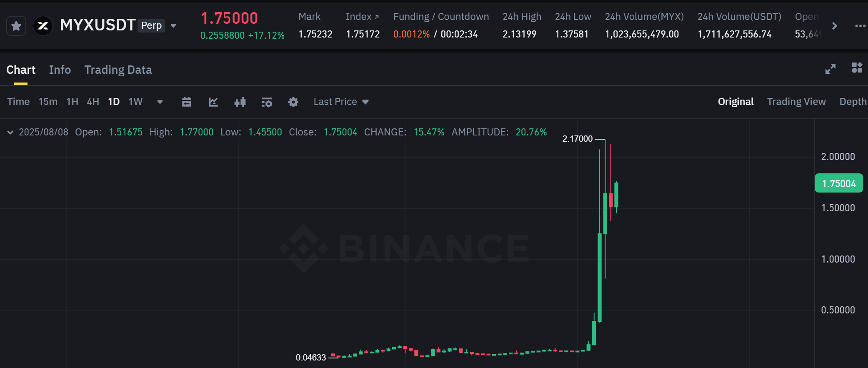Open the Index price link
The height and width of the screenshot is (368, 868).
coord(362,17)
